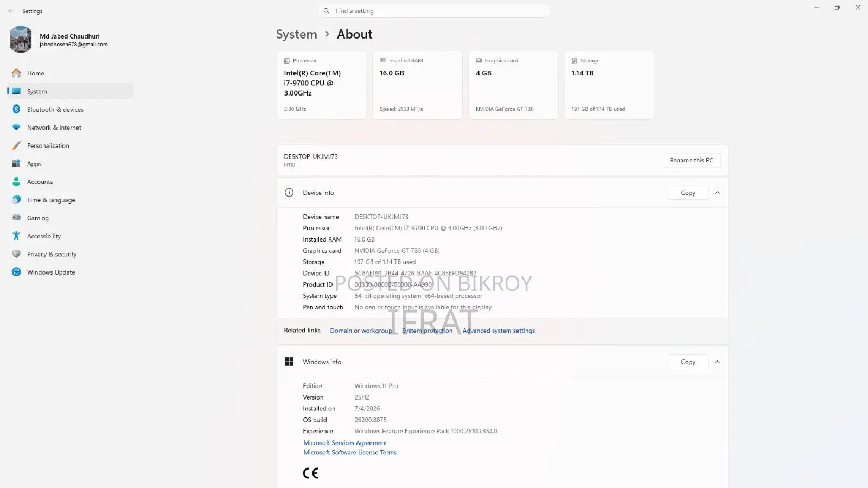This screenshot has height=488, width=868.
Task: Click the Storage summary card
Action: click(609, 85)
